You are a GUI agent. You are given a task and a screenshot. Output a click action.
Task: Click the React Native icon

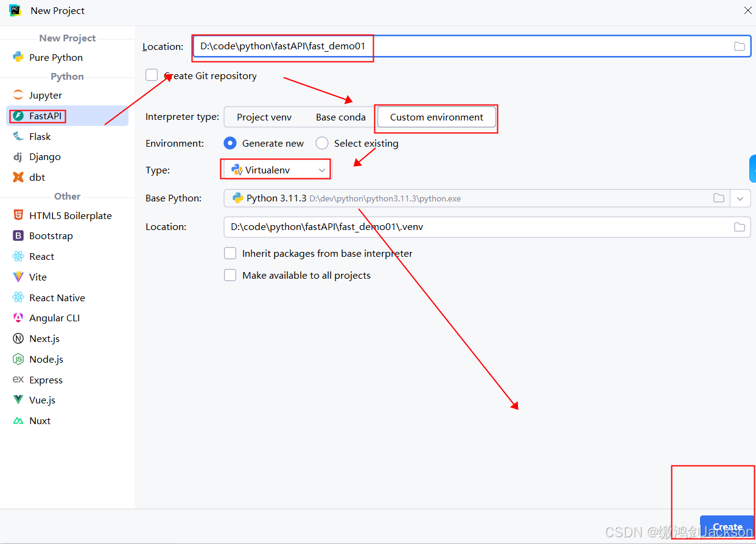click(x=18, y=298)
